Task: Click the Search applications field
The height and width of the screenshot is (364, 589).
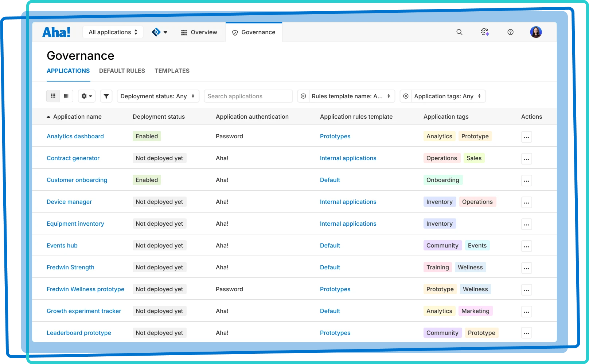Action: coord(248,96)
